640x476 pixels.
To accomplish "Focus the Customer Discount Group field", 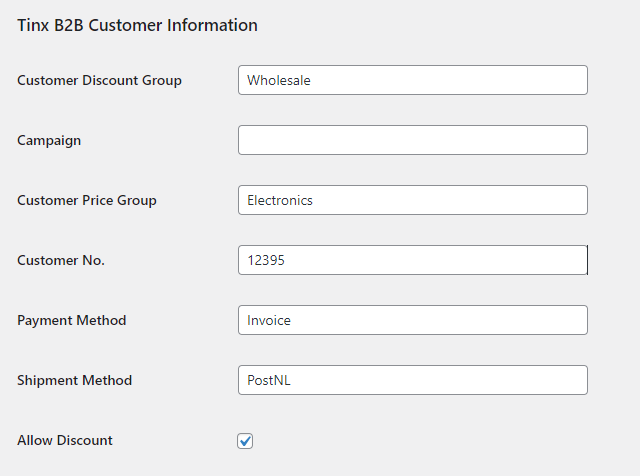I will pos(413,80).
